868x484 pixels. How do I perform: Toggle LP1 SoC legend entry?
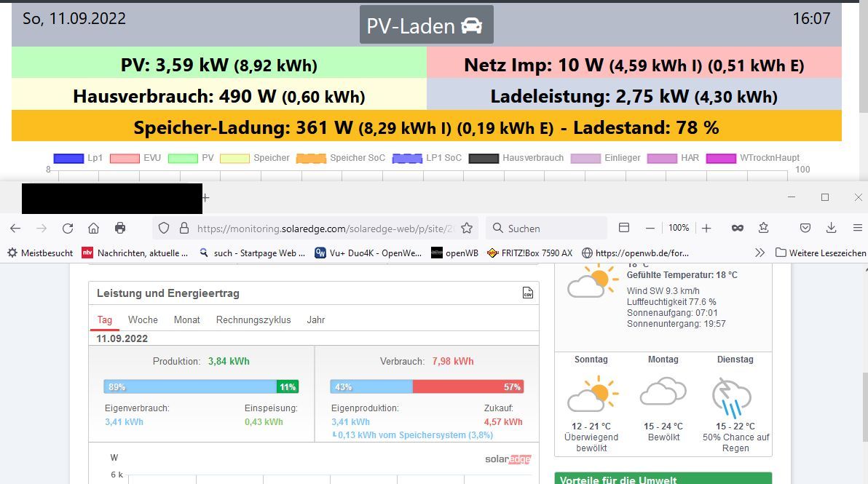(x=427, y=158)
